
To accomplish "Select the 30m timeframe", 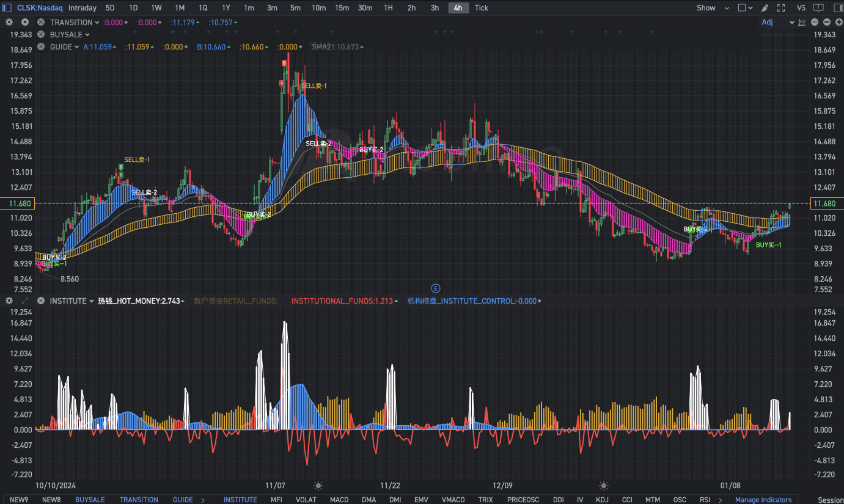I will 365,8.
